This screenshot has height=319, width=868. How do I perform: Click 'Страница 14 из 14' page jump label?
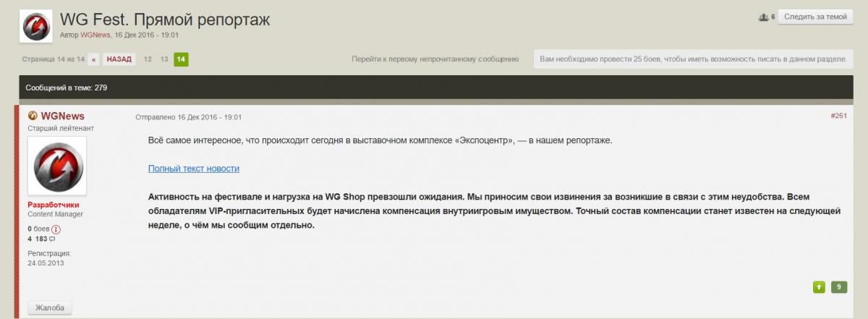click(54, 59)
